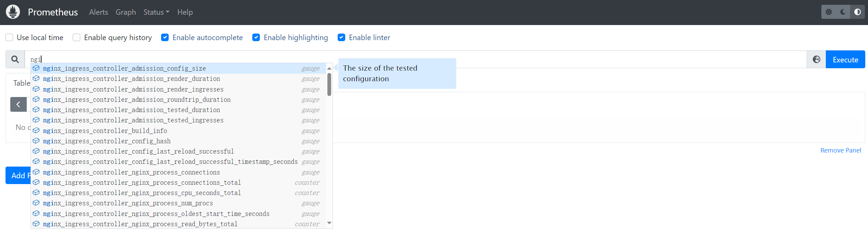Click the autocomplete scrollbar thumb

coord(329,84)
